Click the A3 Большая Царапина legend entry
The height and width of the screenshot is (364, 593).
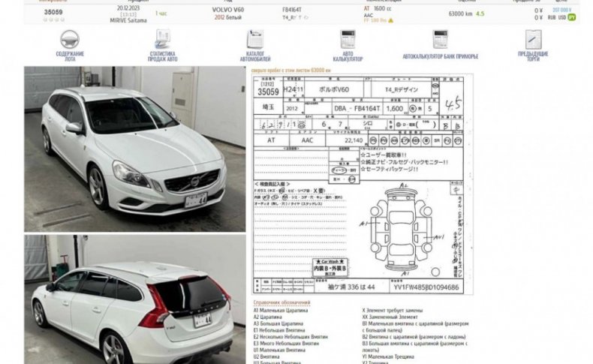(x=278, y=323)
